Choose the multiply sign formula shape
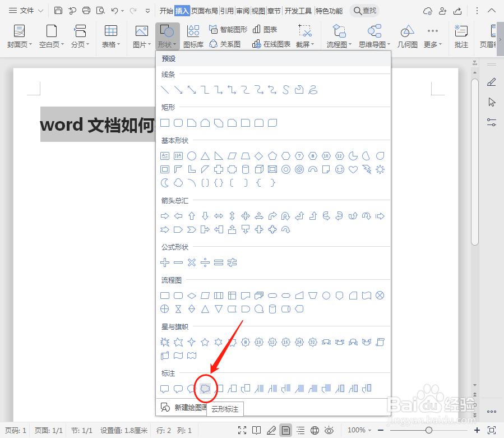 point(192,262)
